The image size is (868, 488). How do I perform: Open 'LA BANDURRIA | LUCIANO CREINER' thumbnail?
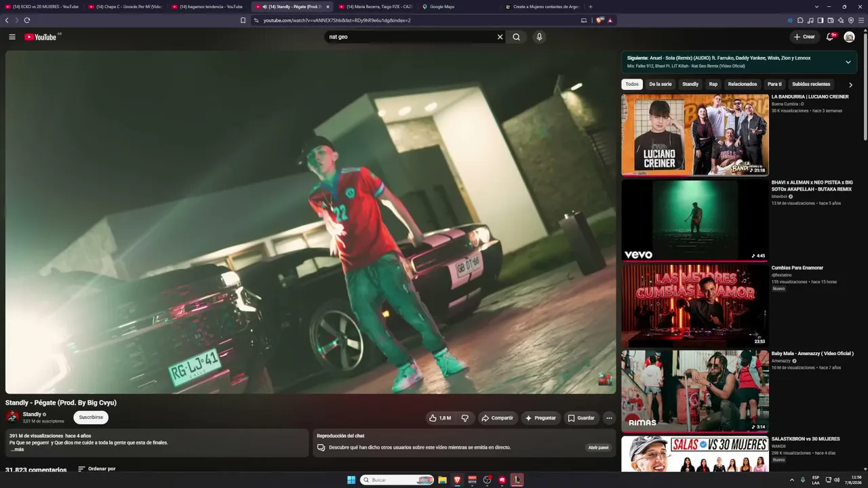pos(695,135)
